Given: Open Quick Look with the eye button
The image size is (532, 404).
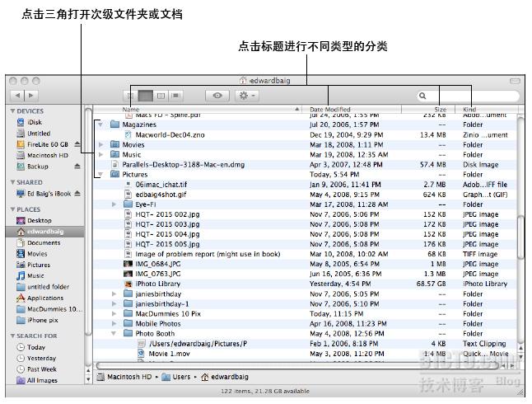Looking at the screenshot, I should [x=217, y=96].
